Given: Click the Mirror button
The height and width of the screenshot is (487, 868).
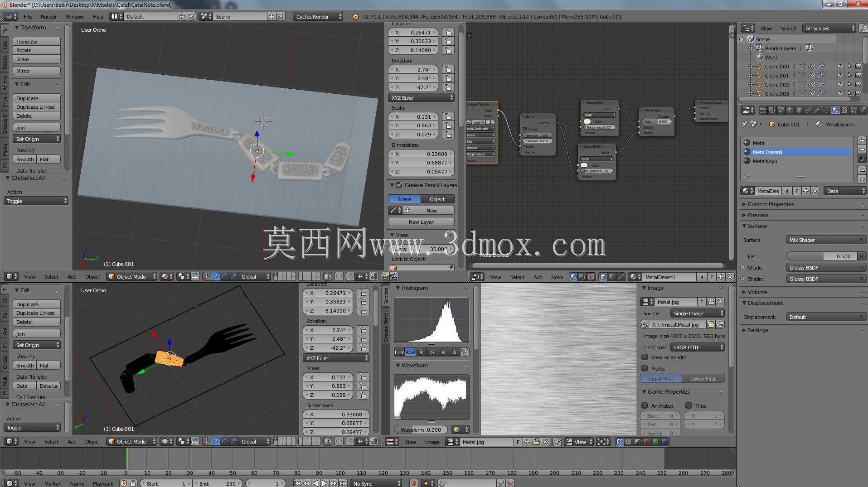Looking at the screenshot, I should pos(37,71).
